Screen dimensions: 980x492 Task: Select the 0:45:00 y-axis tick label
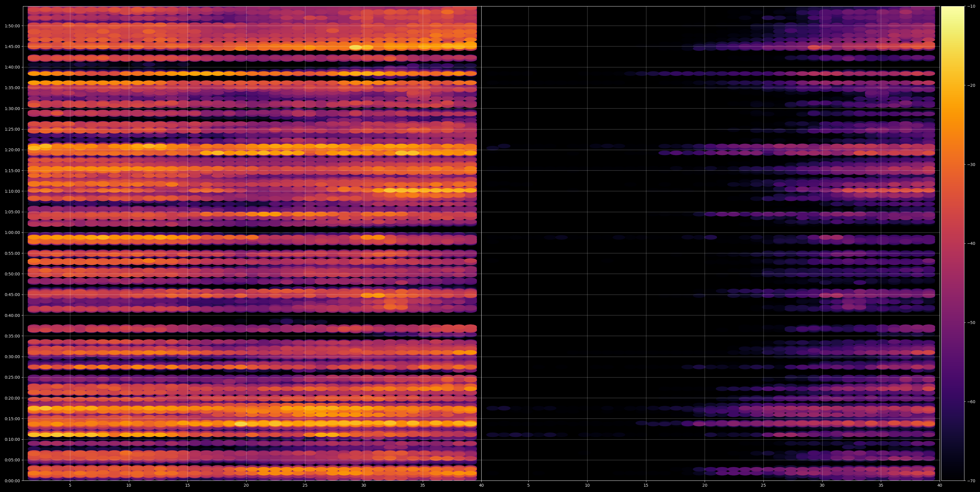[x=12, y=295]
